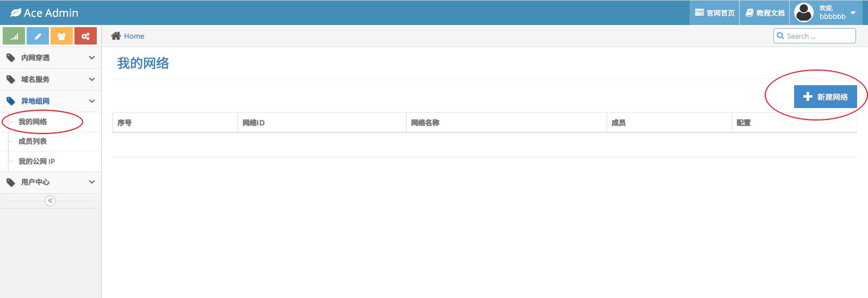
Task: Open the bbbbbb user dropdown arrow
Action: tap(853, 12)
